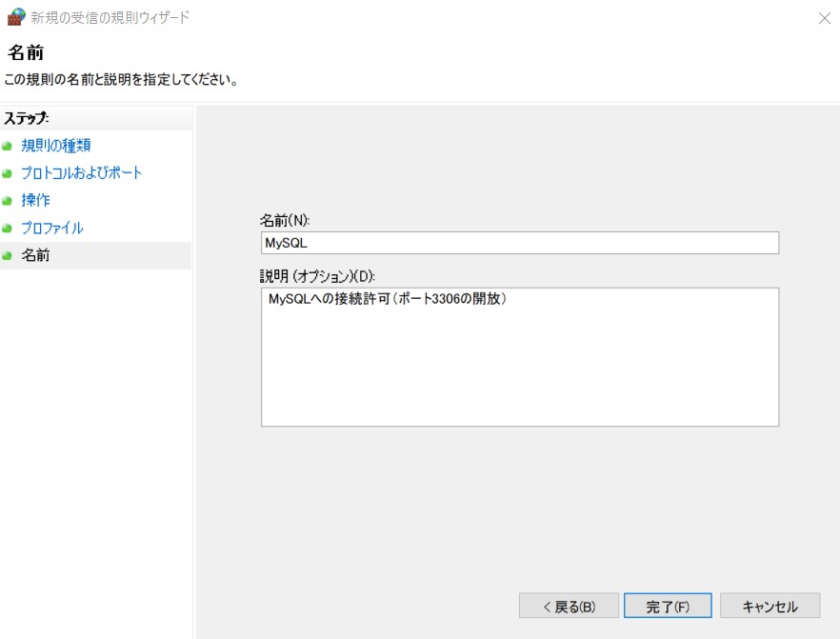Finish the wizard with 完了(F)
840x639 pixels.
click(668, 606)
